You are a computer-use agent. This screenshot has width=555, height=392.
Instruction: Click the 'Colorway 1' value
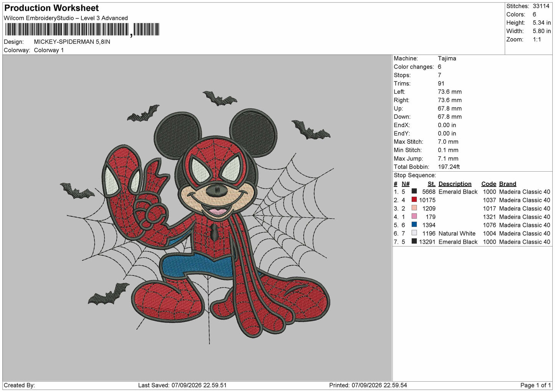click(49, 50)
